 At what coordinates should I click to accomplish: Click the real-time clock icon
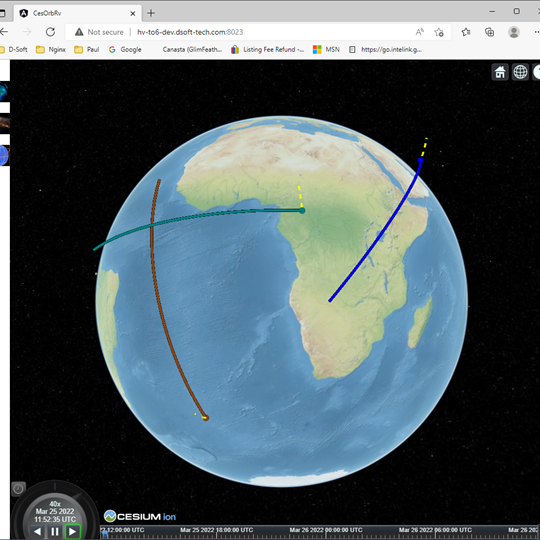(19, 489)
